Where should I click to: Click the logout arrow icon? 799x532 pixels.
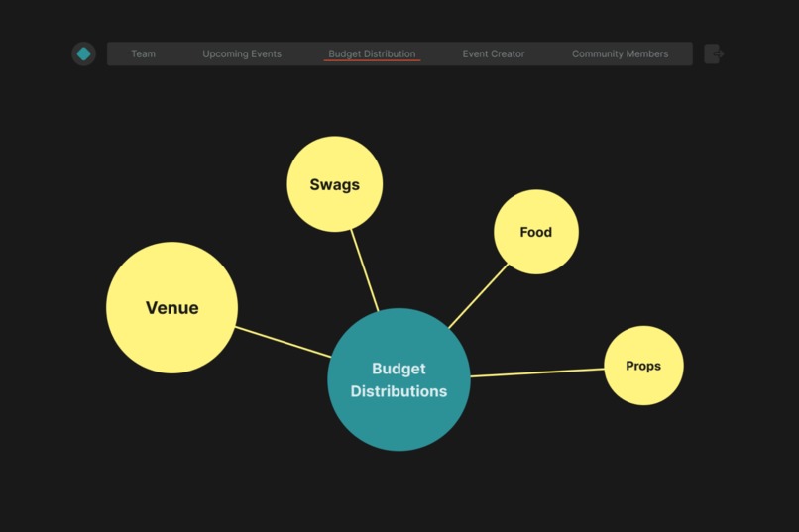click(x=714, y=53)
